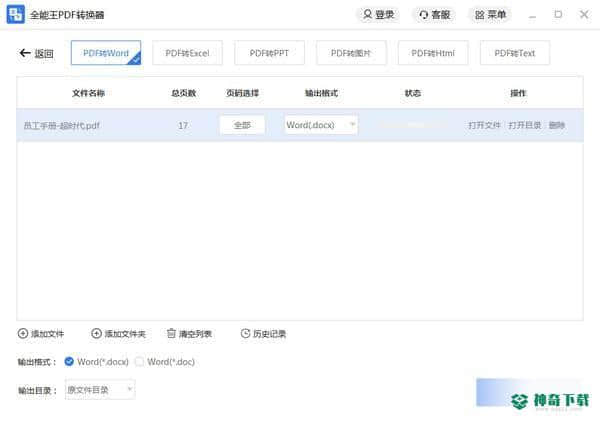
Task: Click the 全部 page selection button
Action: pos(242,125)
